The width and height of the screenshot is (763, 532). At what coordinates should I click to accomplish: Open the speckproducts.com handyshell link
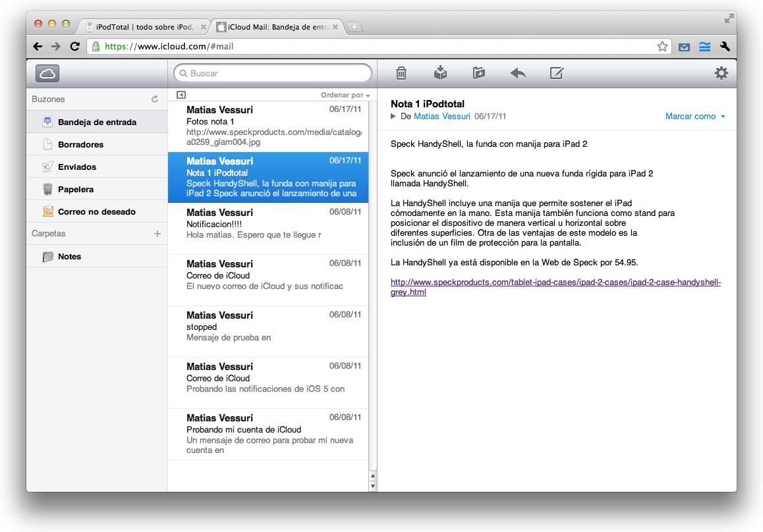coord(555,287)
